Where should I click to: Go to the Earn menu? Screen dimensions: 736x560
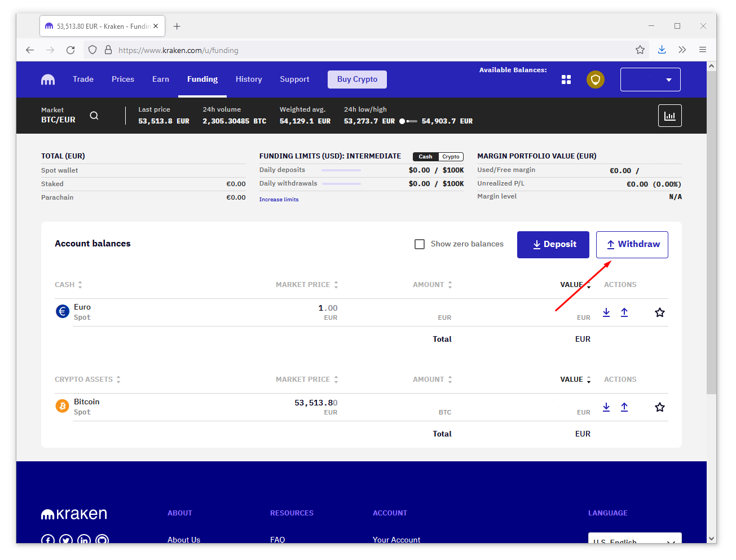161,80
